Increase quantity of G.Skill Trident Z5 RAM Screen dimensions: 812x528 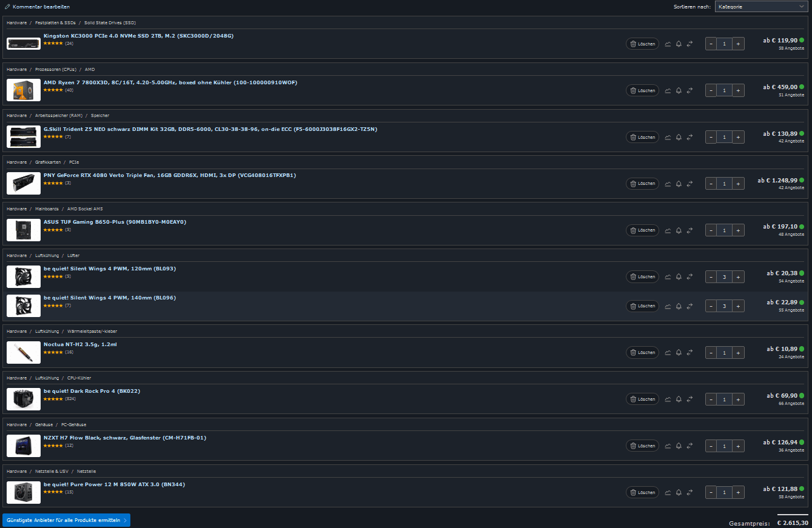pos(738,137)
